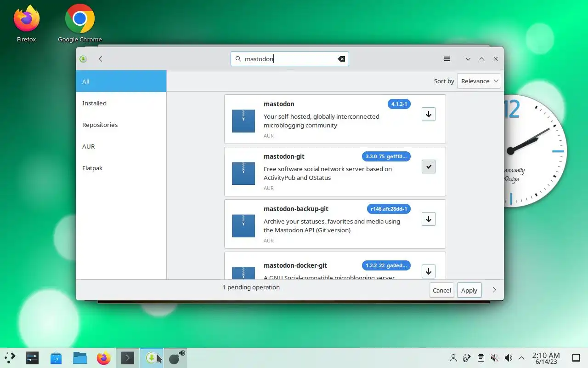
Task: Click the Pamac app icon in title bar
Action: [x=83, y=59]
